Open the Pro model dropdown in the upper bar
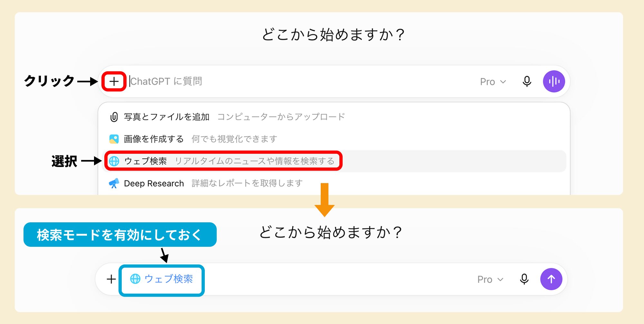The height and width of the screenshot is (324, 644). (493, 82)
